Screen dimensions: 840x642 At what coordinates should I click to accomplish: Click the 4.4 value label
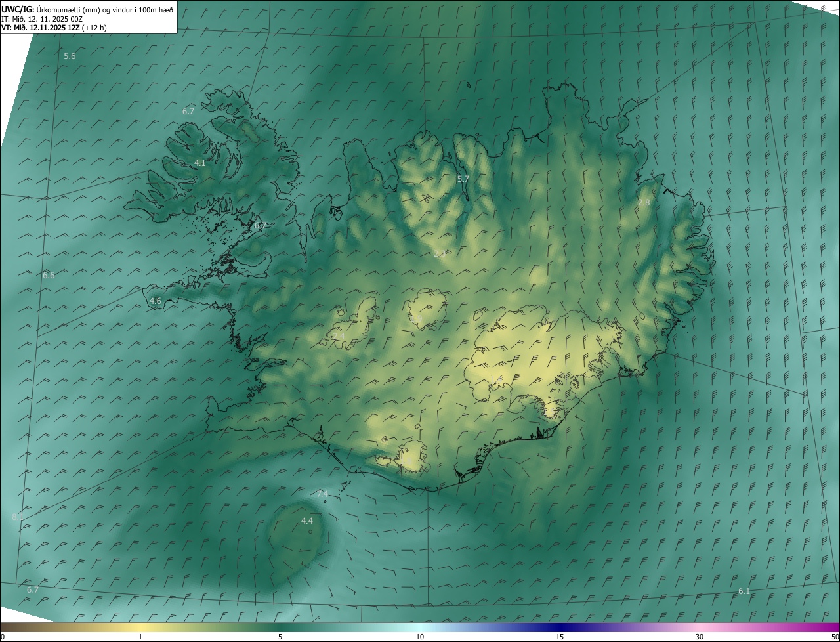pos(307,521)
